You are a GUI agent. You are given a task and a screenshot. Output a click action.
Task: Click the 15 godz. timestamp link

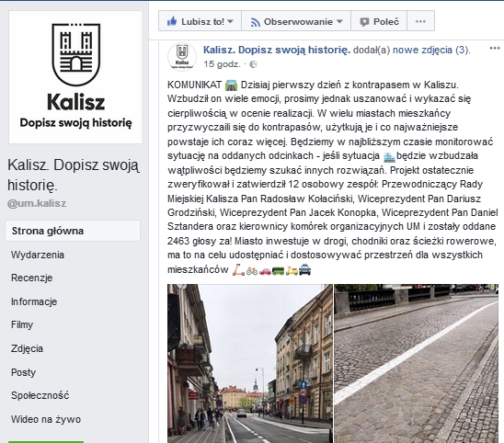coord(222,64)
